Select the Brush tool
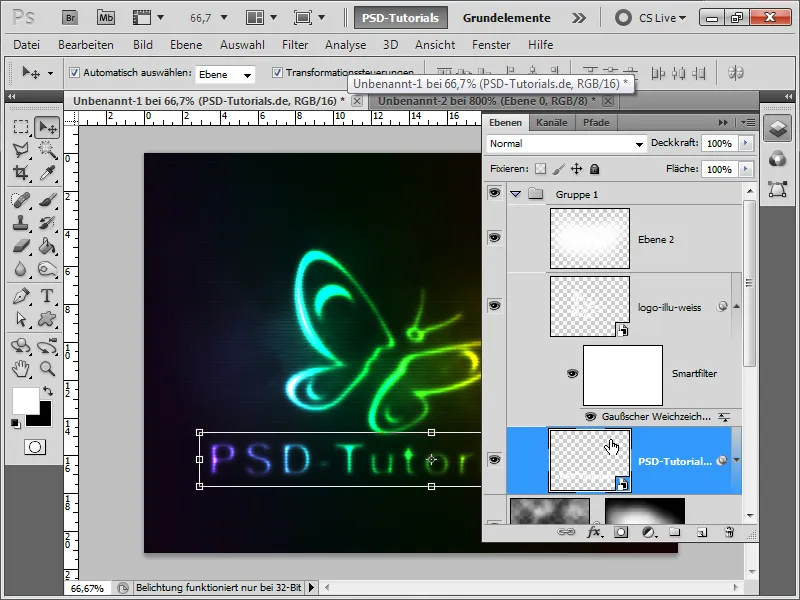Screen dimensions: 800x600 [x=47, y=200]
